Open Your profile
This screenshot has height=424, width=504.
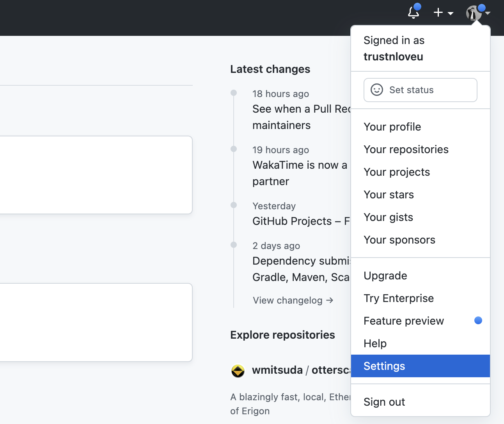tap(421, 127)
